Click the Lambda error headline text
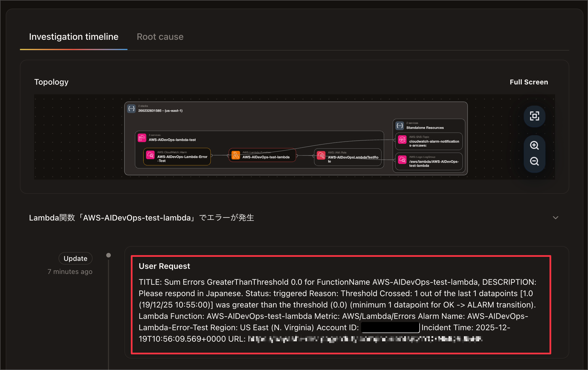Viewport: 588px width, 370px height. pos(141,218)
